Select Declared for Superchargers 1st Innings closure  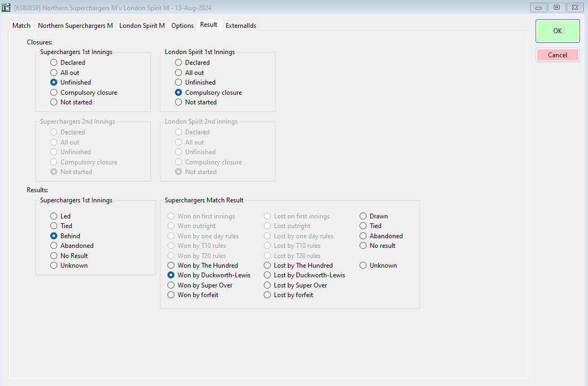click(67, 63)
